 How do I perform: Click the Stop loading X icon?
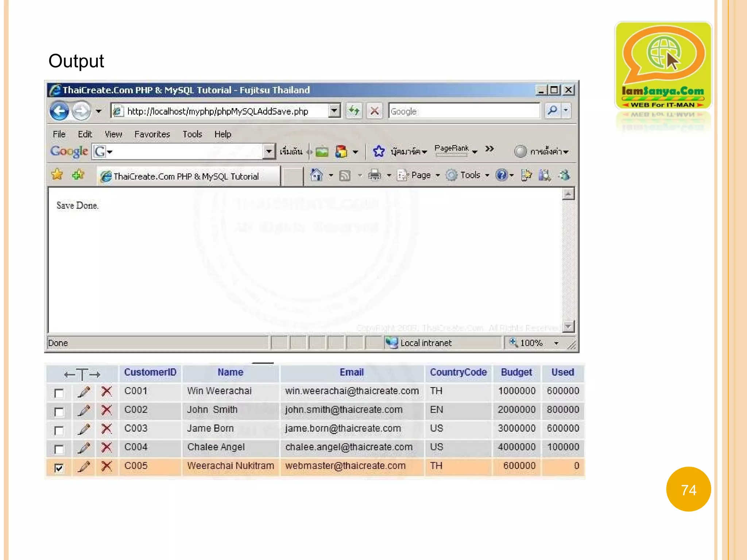click(x=374, y=111)
